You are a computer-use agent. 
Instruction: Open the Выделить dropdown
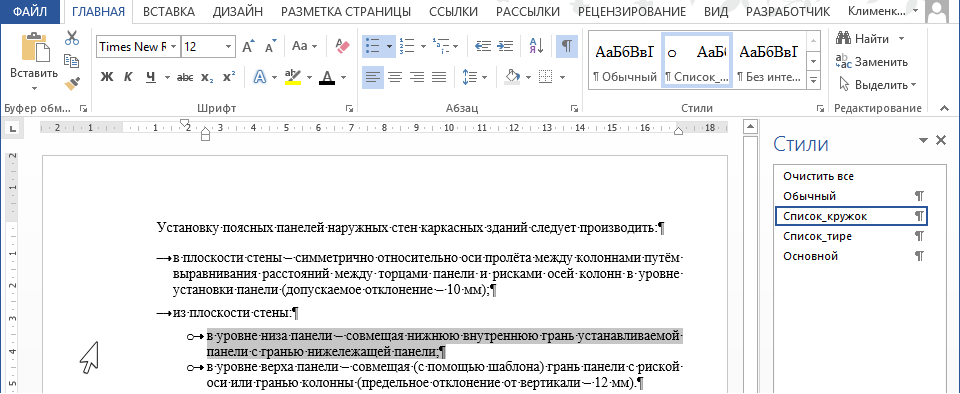[x=877, y=84]
